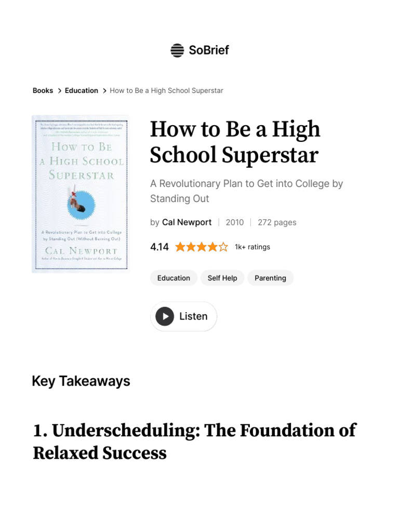Click the 4.14 rating score

159,247
